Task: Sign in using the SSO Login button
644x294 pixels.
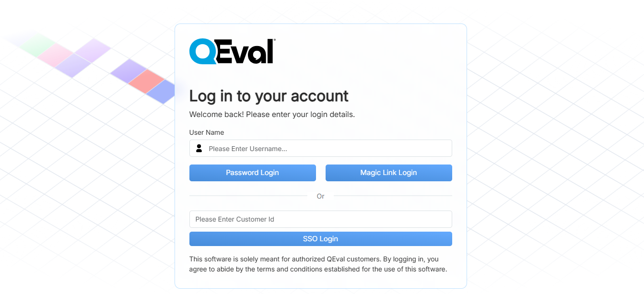Action: point(321,239)
